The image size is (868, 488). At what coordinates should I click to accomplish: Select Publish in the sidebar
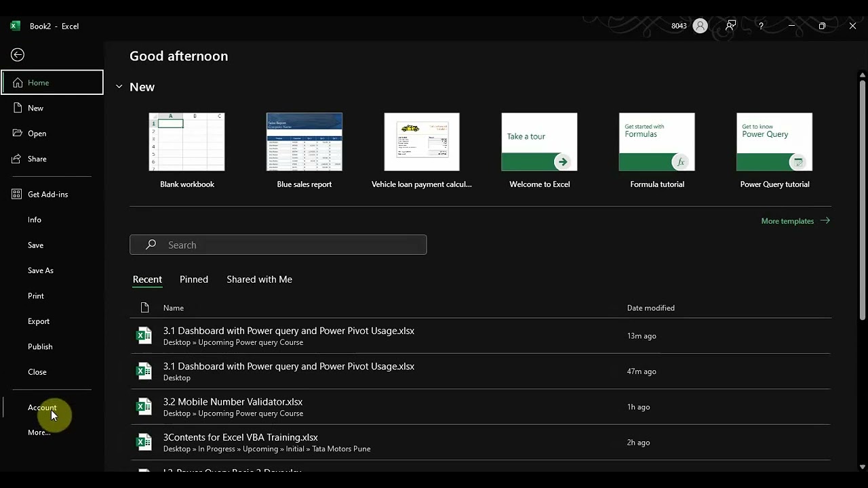coord(40,346)
